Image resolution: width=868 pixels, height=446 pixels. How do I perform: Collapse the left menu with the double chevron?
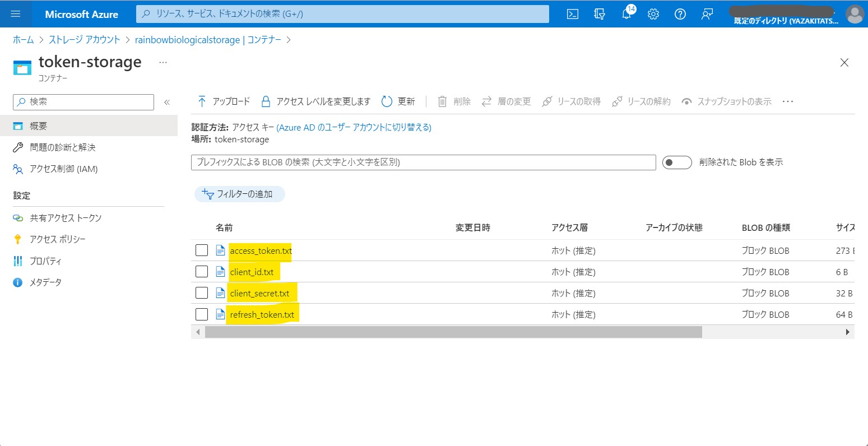[x=166, y=102]
